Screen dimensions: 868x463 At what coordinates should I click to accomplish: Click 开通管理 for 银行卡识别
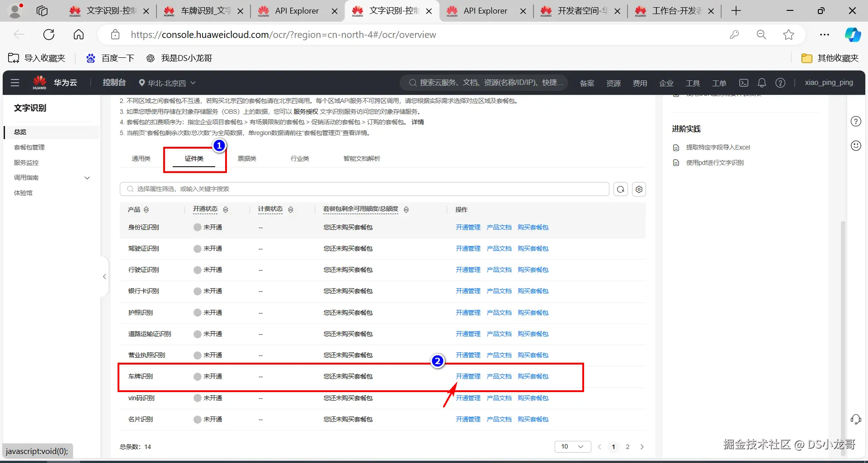tap(468, 291)
